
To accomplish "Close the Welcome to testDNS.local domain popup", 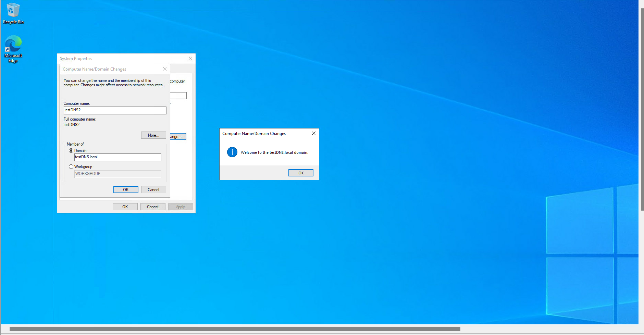I will click(x=313, y=133).
